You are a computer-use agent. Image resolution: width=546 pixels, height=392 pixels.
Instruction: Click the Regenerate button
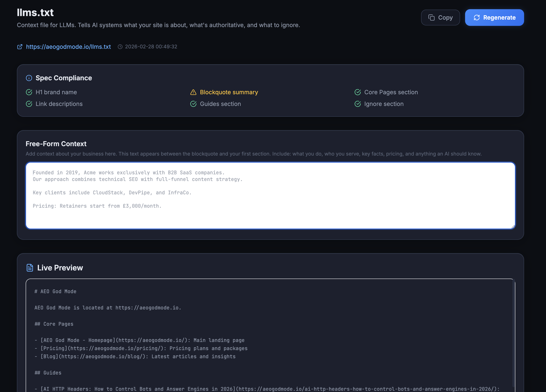tap(494, 17)
